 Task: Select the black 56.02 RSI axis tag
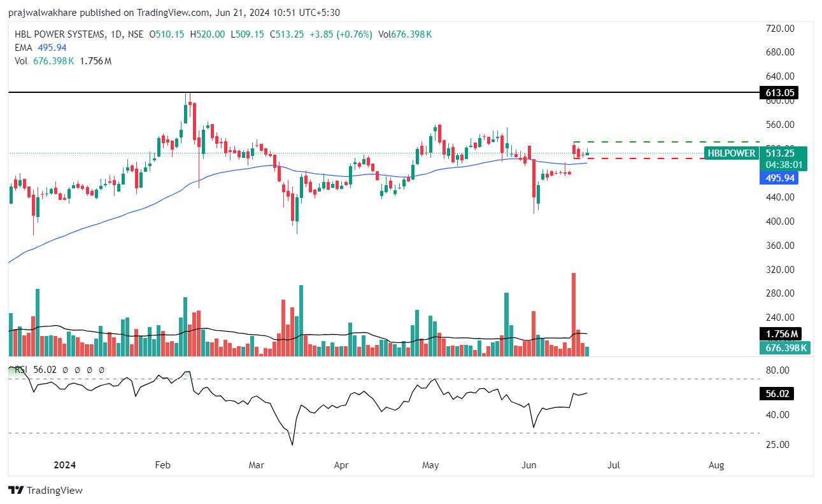pyautogui.click(x=779, y=394)
